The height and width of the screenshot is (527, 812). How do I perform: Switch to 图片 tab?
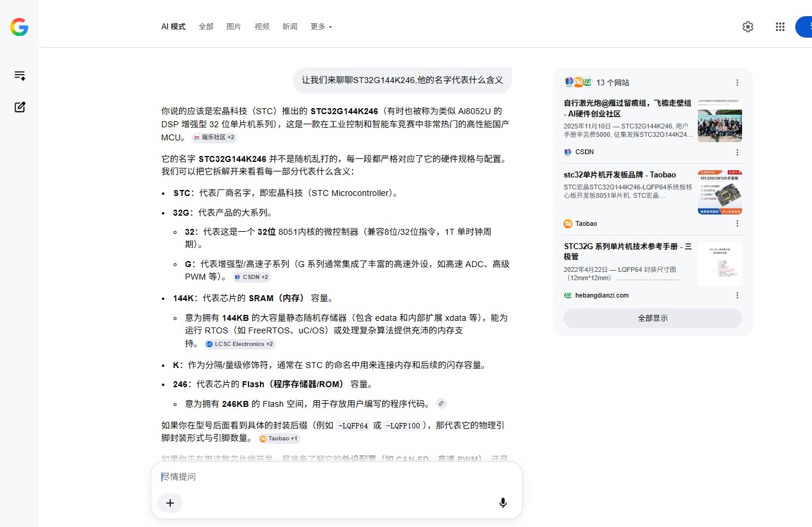234,27
